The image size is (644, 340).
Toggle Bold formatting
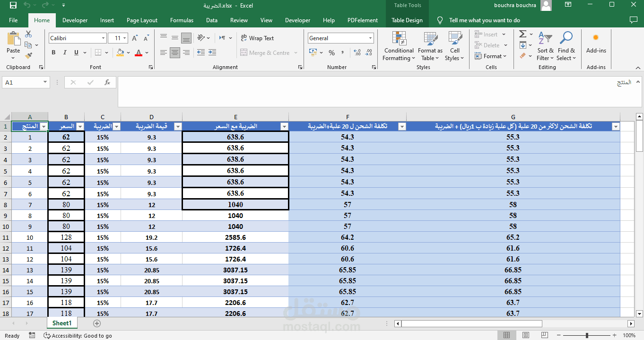pyautogui.click(x=53, y=52)
